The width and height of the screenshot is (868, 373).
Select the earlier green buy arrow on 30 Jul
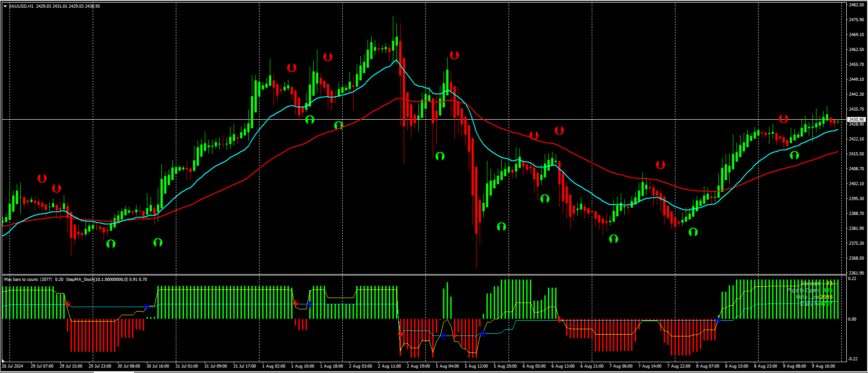pos(111,244)
